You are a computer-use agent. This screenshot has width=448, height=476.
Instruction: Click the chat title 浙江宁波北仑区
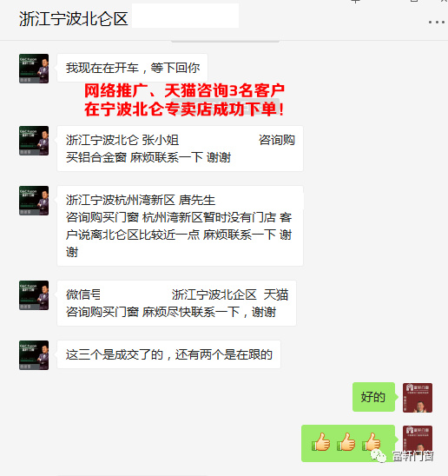74,19
